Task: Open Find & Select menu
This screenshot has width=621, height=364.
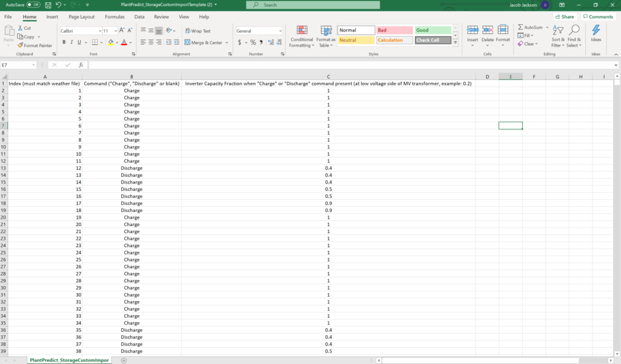Action: pos(574,36)
